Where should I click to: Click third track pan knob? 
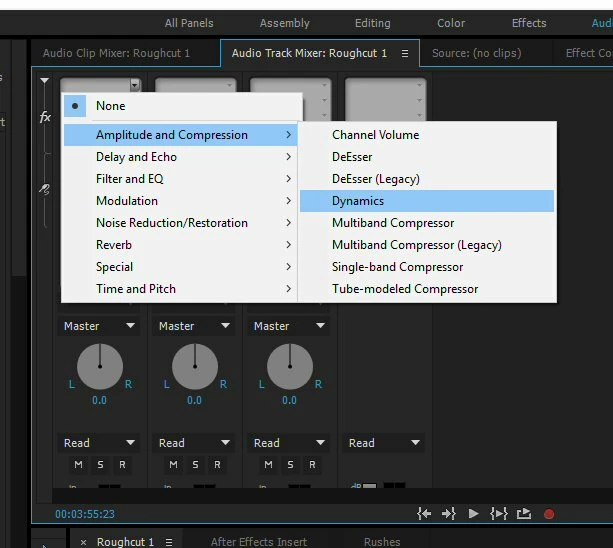(290, 367)
